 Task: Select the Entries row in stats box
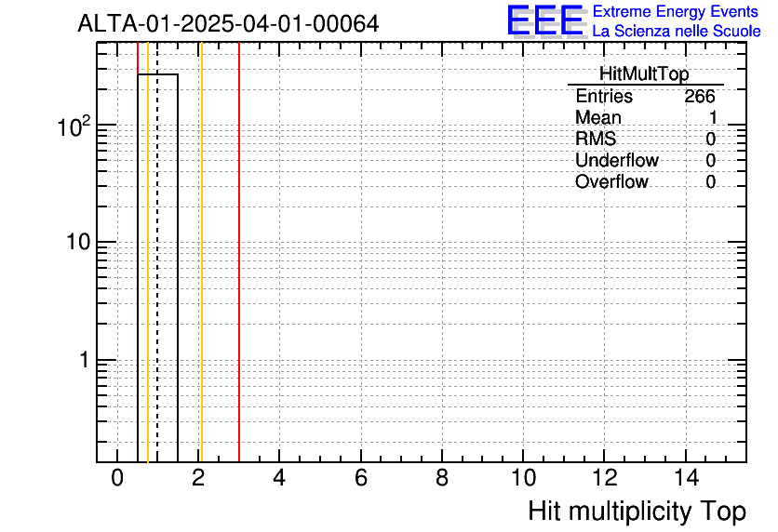644,97
